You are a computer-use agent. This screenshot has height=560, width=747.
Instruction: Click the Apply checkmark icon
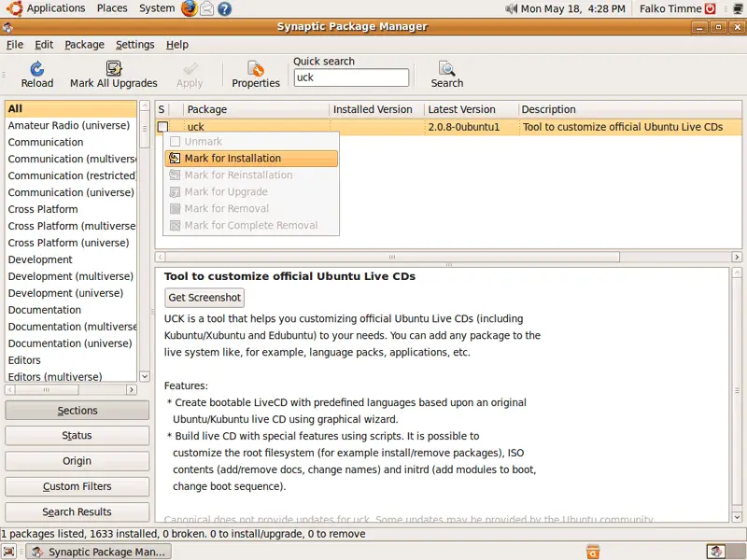(190, 68)
